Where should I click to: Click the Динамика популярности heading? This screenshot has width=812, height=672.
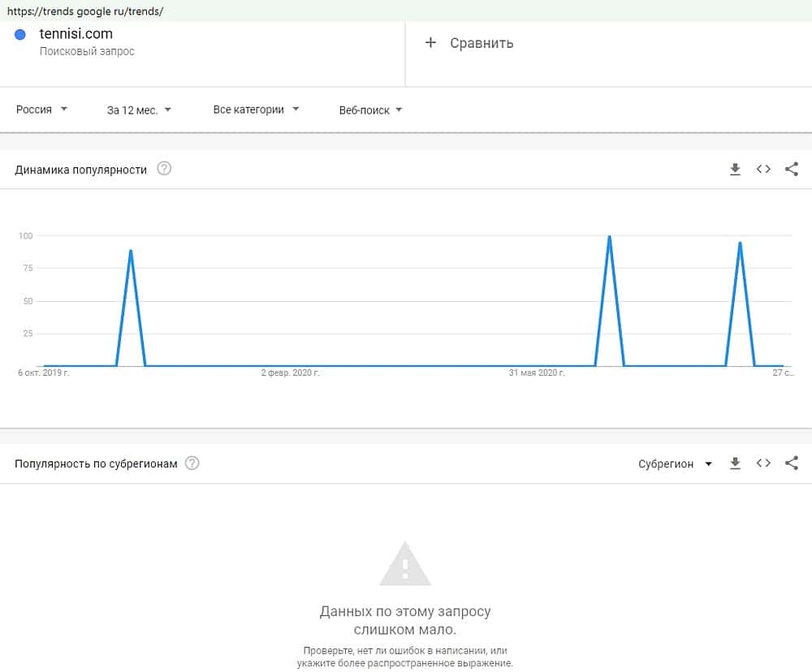point(80,170)
